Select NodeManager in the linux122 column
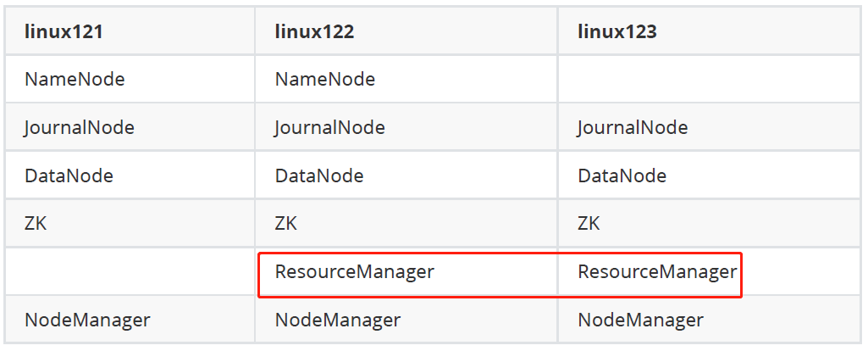 (337, 320)
